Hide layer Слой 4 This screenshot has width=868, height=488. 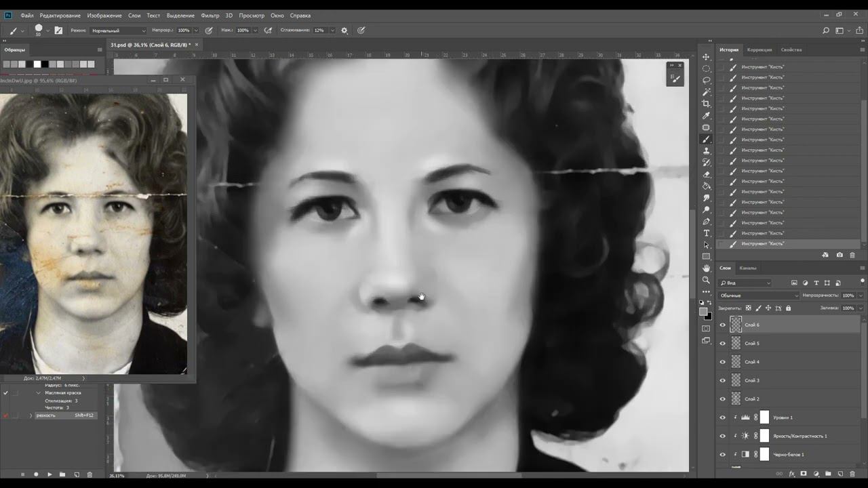(722, 362)
